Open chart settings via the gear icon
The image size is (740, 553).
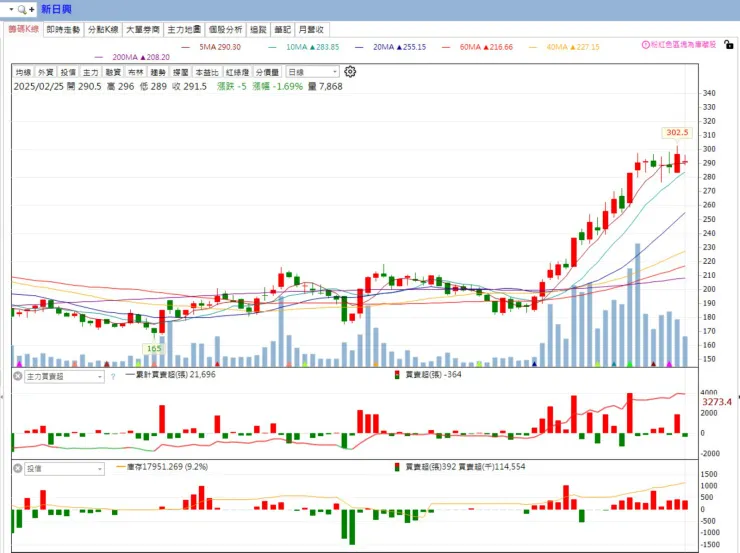click(x=350, y=72)
